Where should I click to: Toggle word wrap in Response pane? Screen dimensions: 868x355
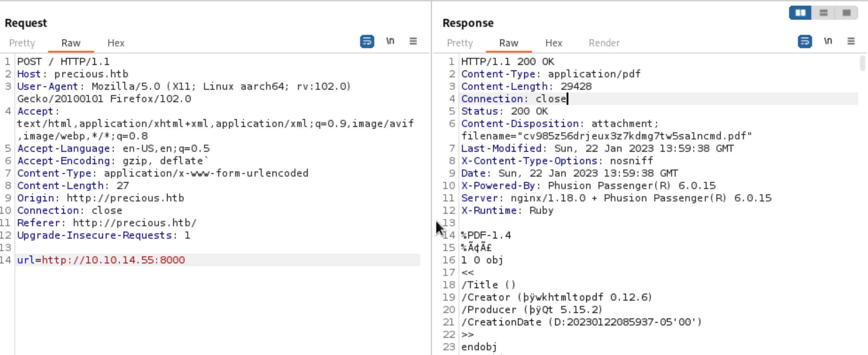pos(805,41)
